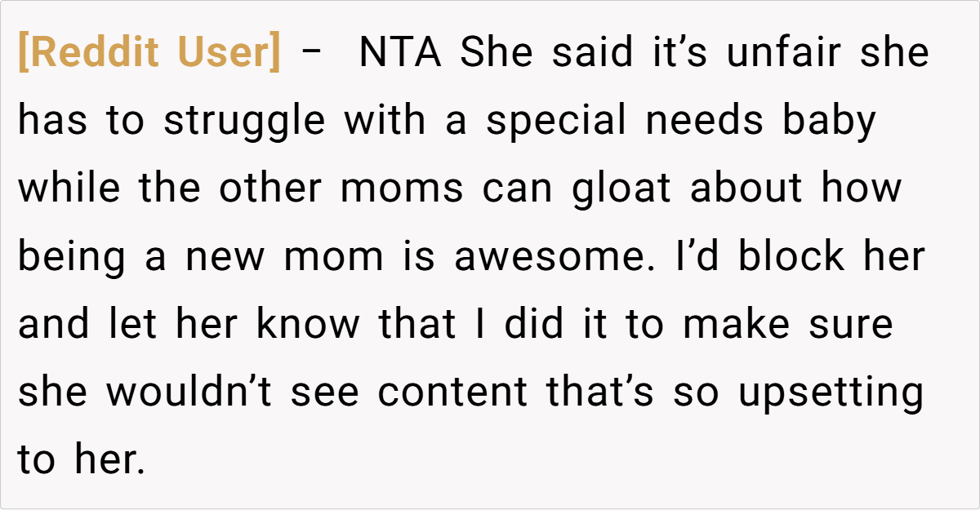Click the word "content" in the comment
This screenshot has width=980, height=510.
452,393
